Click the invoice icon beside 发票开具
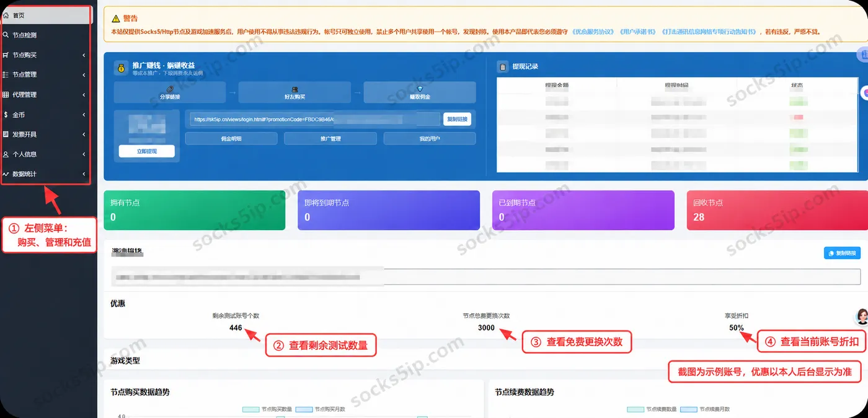Viewport: 868px width, 418px height. tap(6, 134)
